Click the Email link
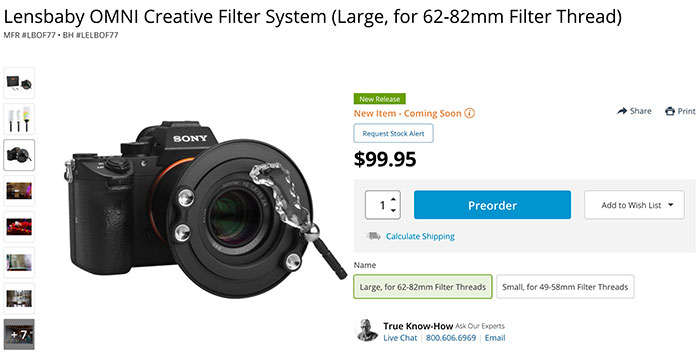 [x=495, y=338]
